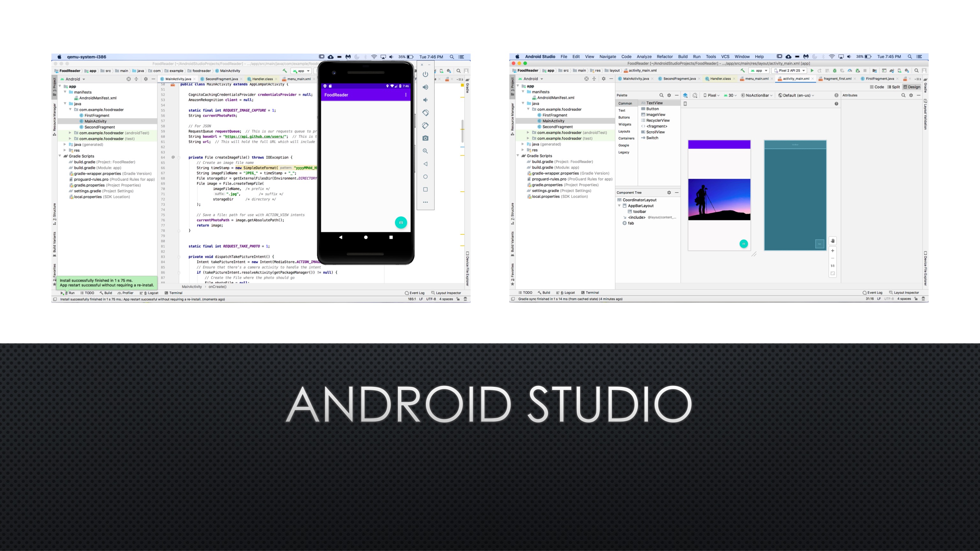Click the Palette search icon
This screenshot has width=980, height=551.
click(661, 95)
